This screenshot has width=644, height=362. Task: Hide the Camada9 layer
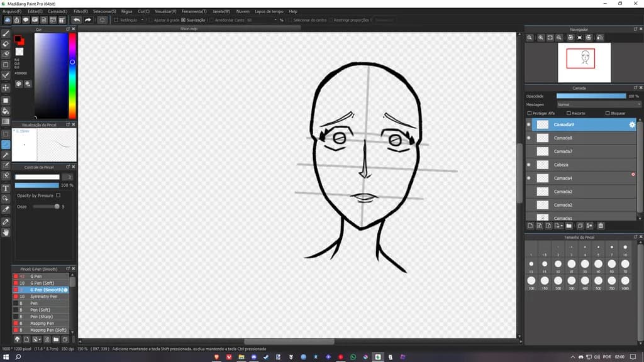point(528,124)
